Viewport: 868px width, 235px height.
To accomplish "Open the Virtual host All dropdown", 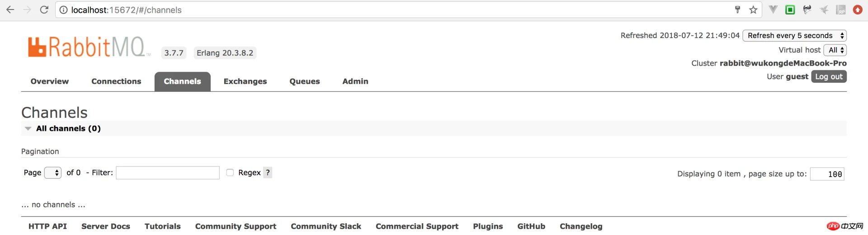I will [835, 50].
